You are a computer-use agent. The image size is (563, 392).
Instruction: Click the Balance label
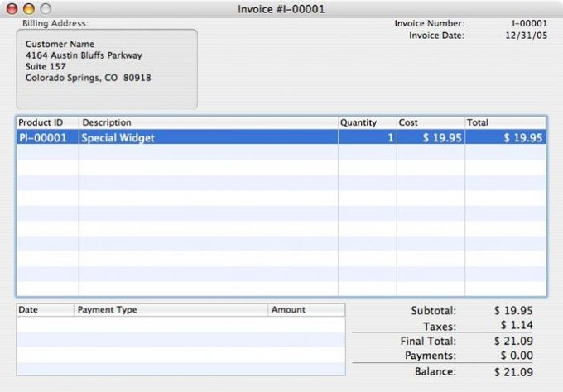(x=435, y=371)
